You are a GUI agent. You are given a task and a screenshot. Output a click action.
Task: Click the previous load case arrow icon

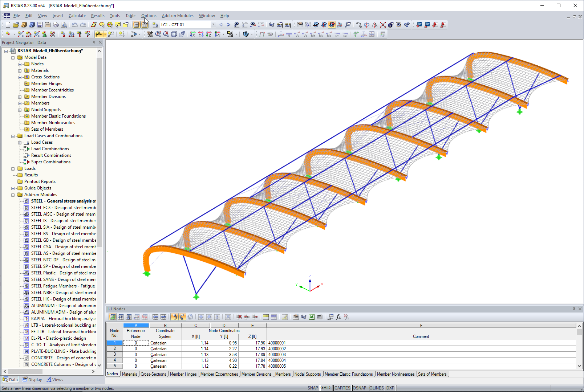pyautogui.click(x=220, y=24)
